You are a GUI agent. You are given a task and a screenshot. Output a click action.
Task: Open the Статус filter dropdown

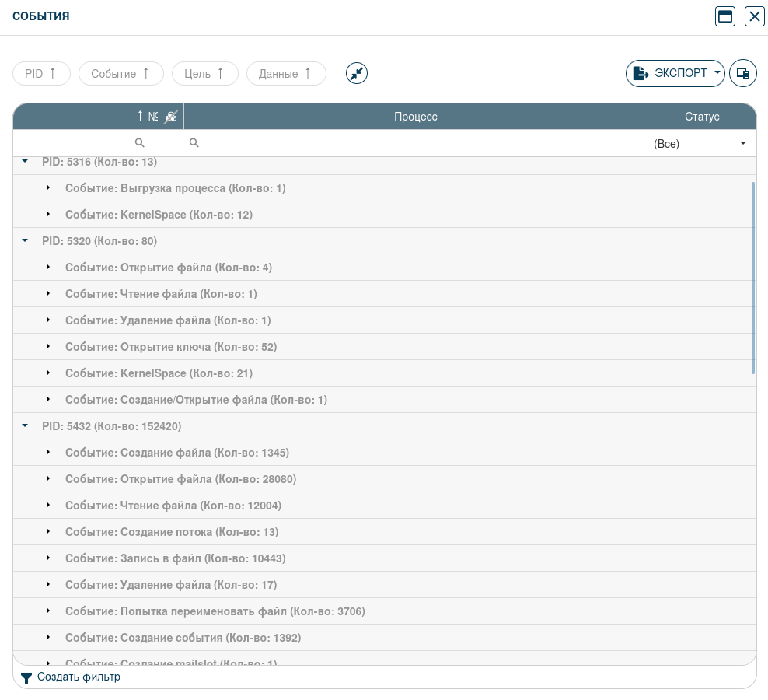coord(742,144)
